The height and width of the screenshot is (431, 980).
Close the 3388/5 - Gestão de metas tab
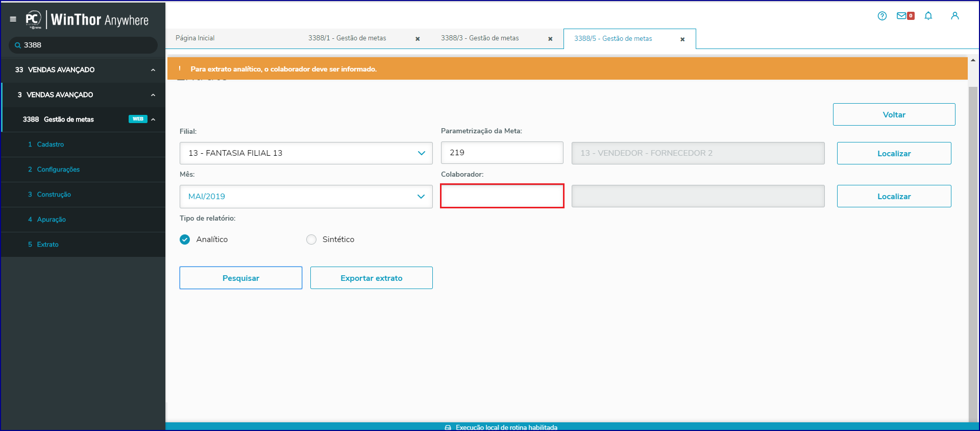pyautogui.click(x=682, y=39)
